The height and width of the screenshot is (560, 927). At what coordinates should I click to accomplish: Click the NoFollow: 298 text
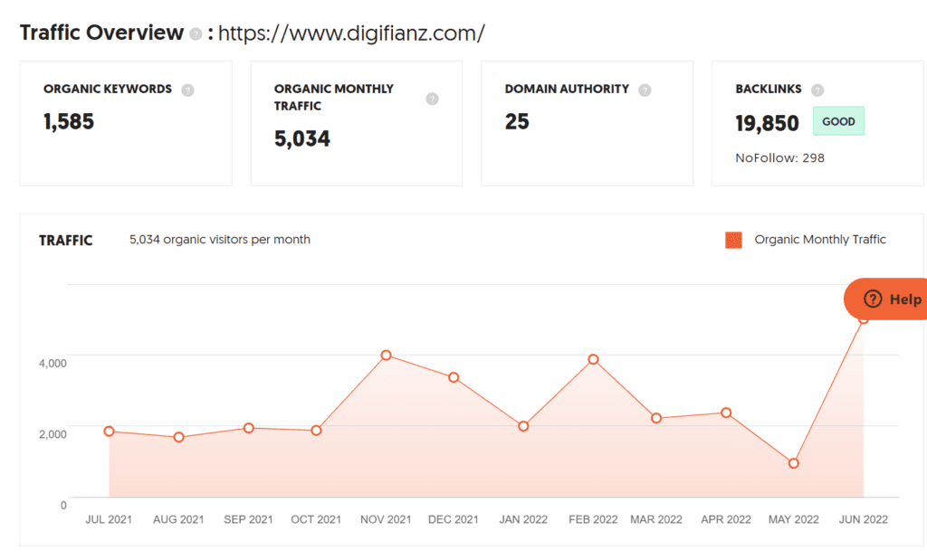point(779,157)
